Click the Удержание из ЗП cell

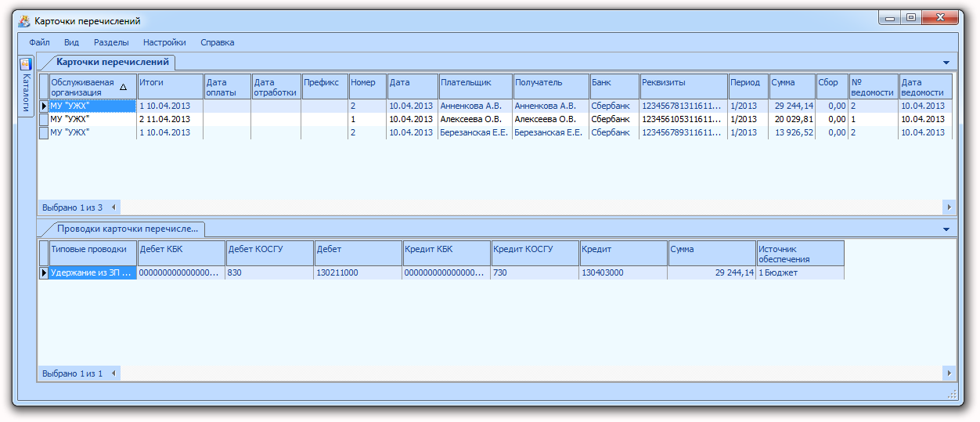[93, 272]
